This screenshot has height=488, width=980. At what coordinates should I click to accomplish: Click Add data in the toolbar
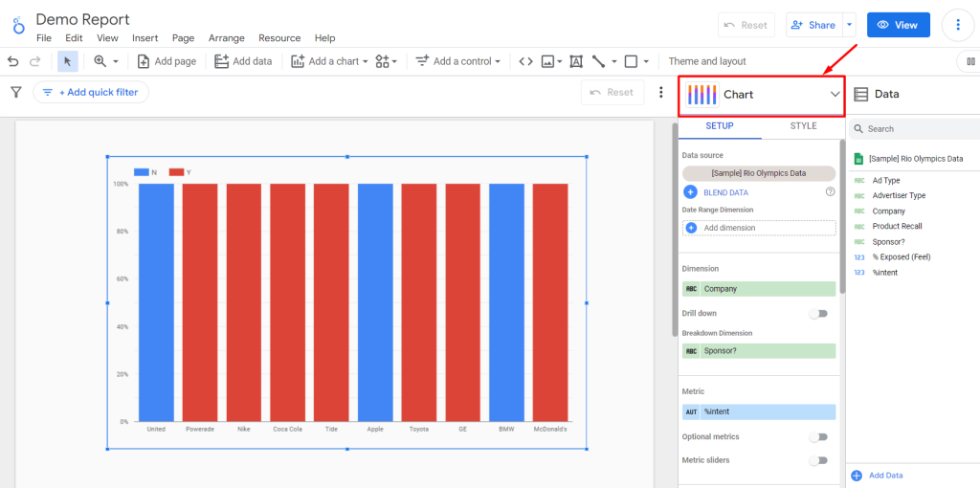(243, 61)
